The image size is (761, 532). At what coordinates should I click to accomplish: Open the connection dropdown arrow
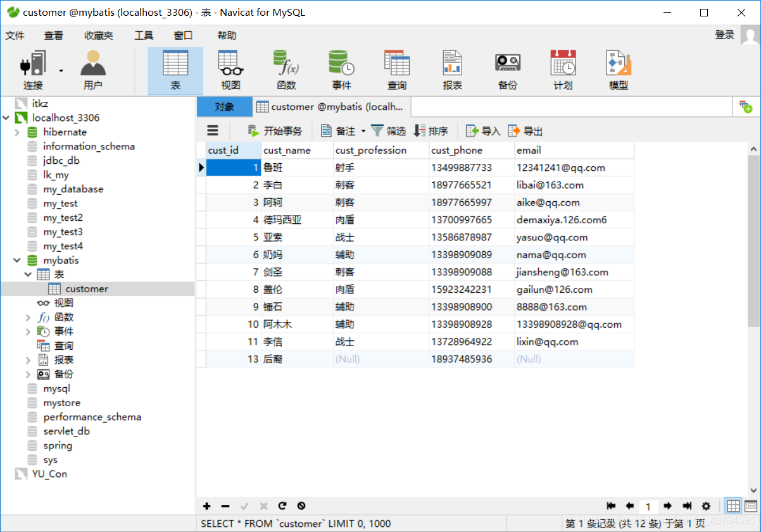[61, 70]
